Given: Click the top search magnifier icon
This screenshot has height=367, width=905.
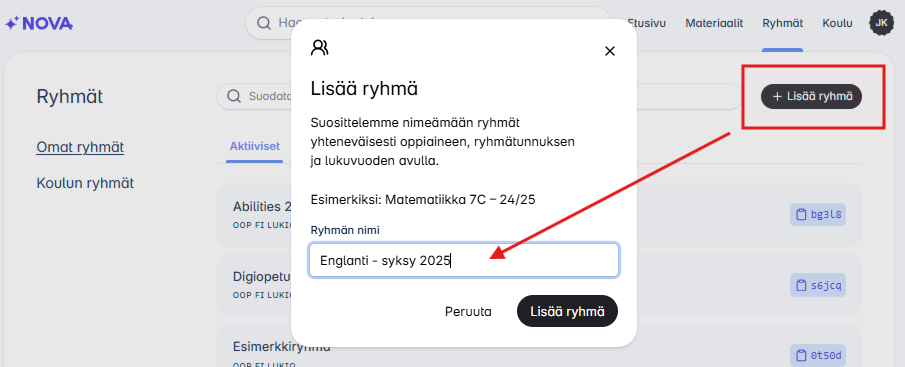Looking at the screenshot, I should [264, 23].
